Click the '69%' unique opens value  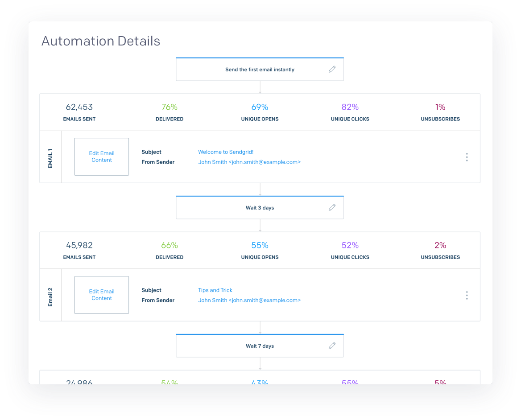260,107
